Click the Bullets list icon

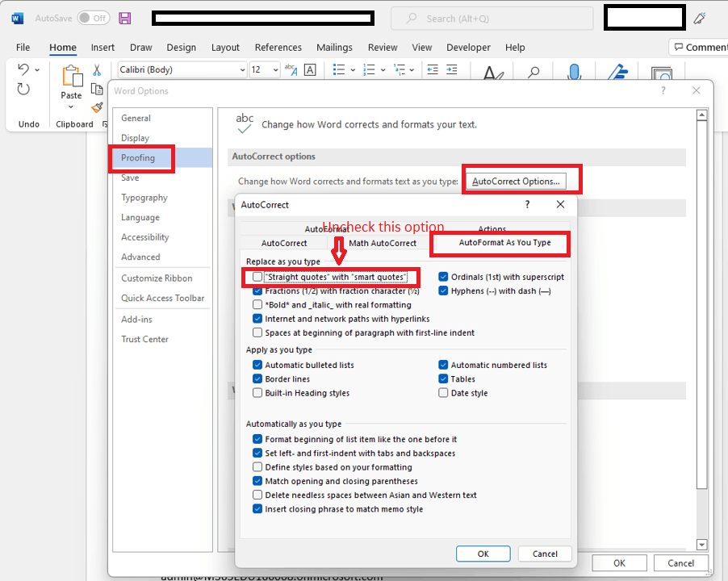pyautogui.click(x=339, y=69)
